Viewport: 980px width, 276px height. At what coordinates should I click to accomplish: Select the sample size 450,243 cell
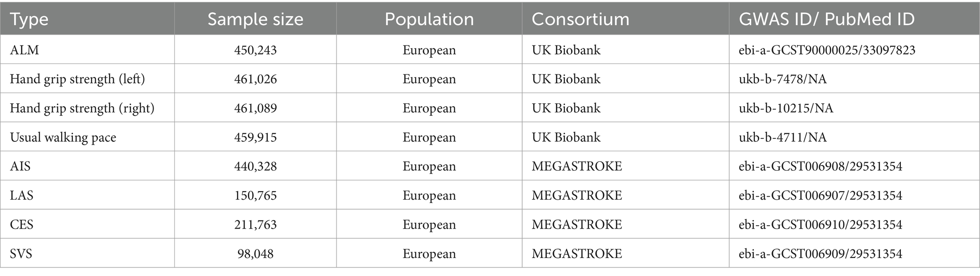click(255, 50)
